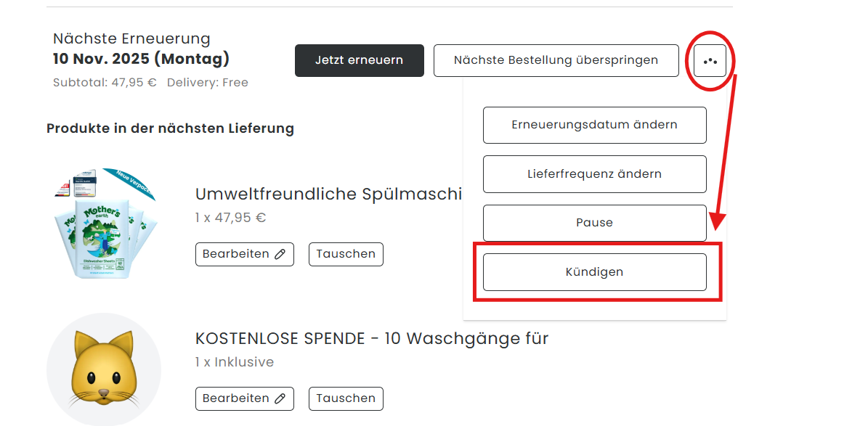Click Tauschen for the KOSTENLOSE SPENDE item
868x426 pixels.
346,398
